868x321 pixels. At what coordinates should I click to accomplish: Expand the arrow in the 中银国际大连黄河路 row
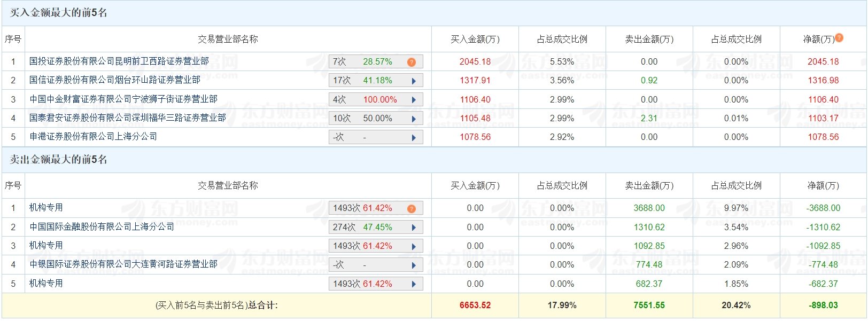pyautogui.click(x=414, y=265)
